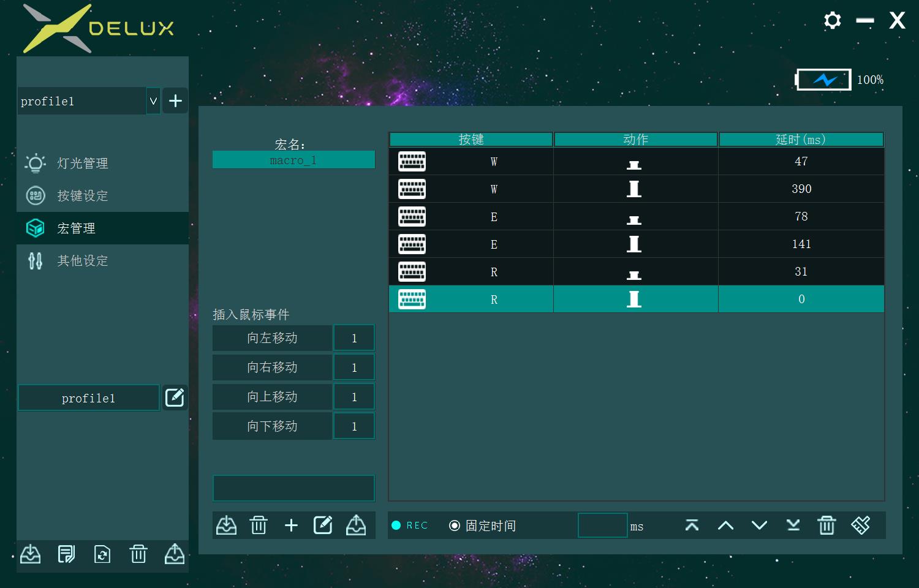
Task: Clear all macro steps with broom icon
Action: pos(861,525)
